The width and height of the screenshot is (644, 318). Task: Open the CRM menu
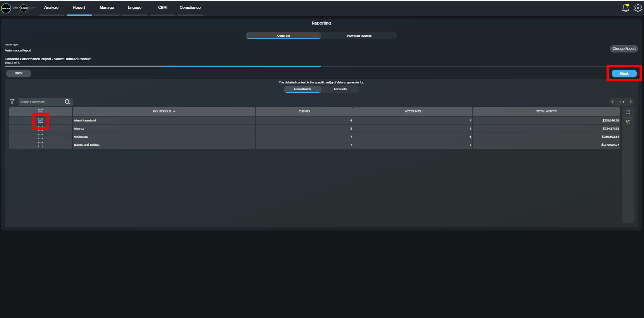(162, 7)
